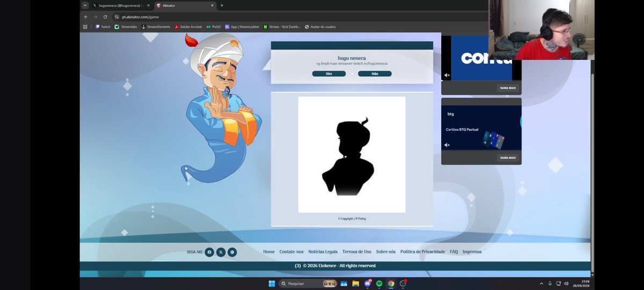Close the Akinator tab
The image size is (644, 290).
coord(212,5)
